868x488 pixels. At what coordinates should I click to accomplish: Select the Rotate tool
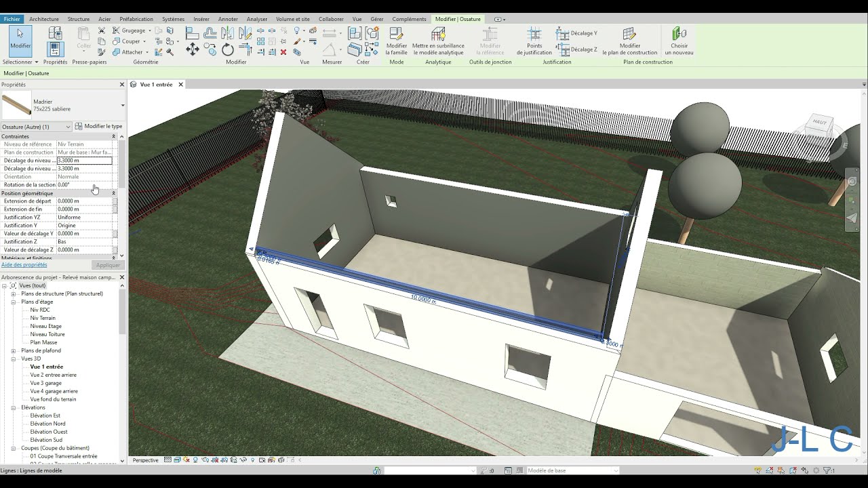click(228, 49)
